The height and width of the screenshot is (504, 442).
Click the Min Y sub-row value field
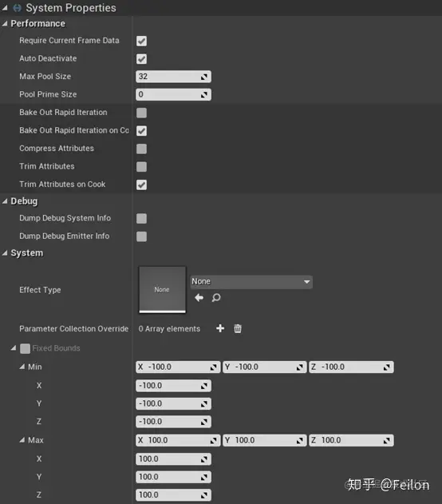(x=173, y=403)
